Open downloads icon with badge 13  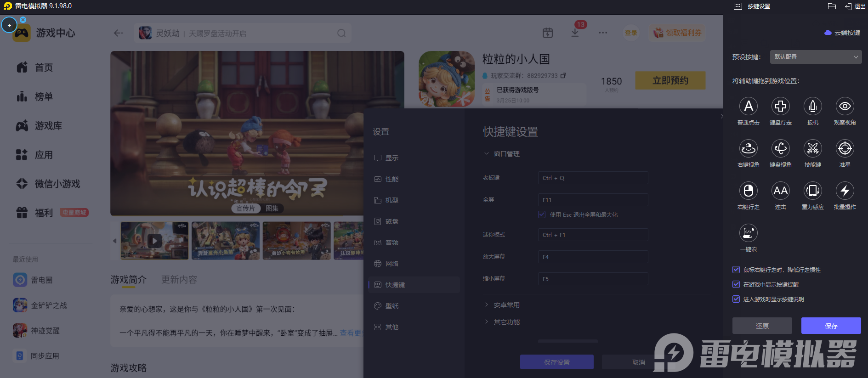tap(575, 33)
